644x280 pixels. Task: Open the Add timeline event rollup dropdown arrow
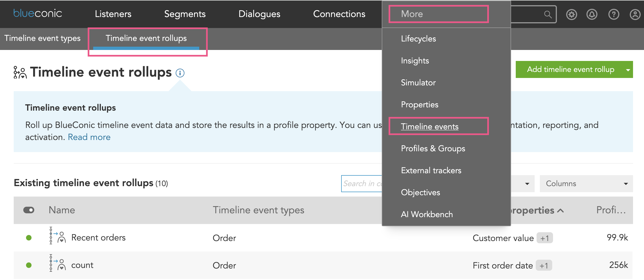pyautogui.click(x=628, y=70)
